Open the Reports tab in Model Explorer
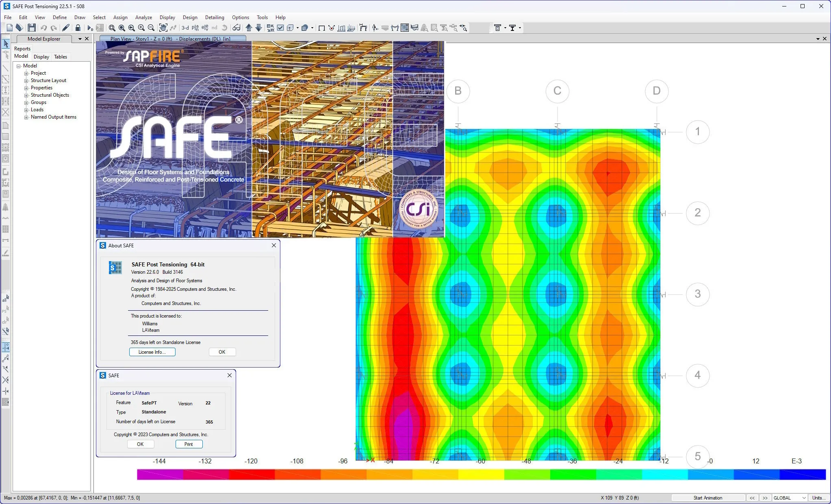831x504 pixels. tap(22, 49)
